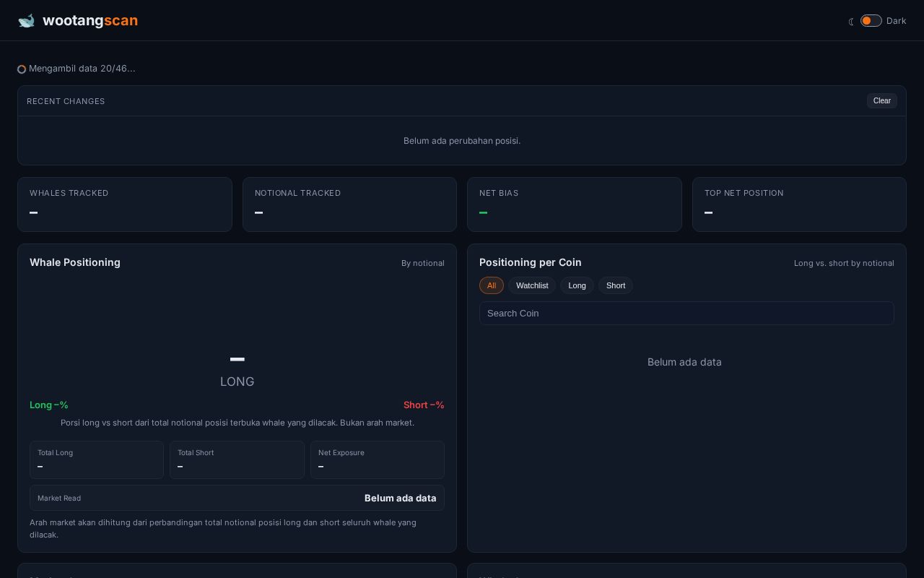This screenshot has width=924, height=578.
Task: Click the 'Arah market akan dihitung' note
Action: point(223,528)
